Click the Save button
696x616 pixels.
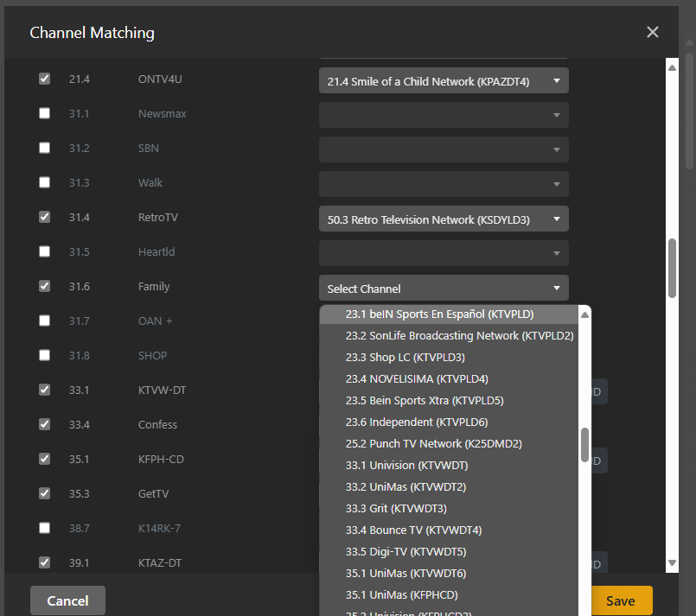click(621, 600)
